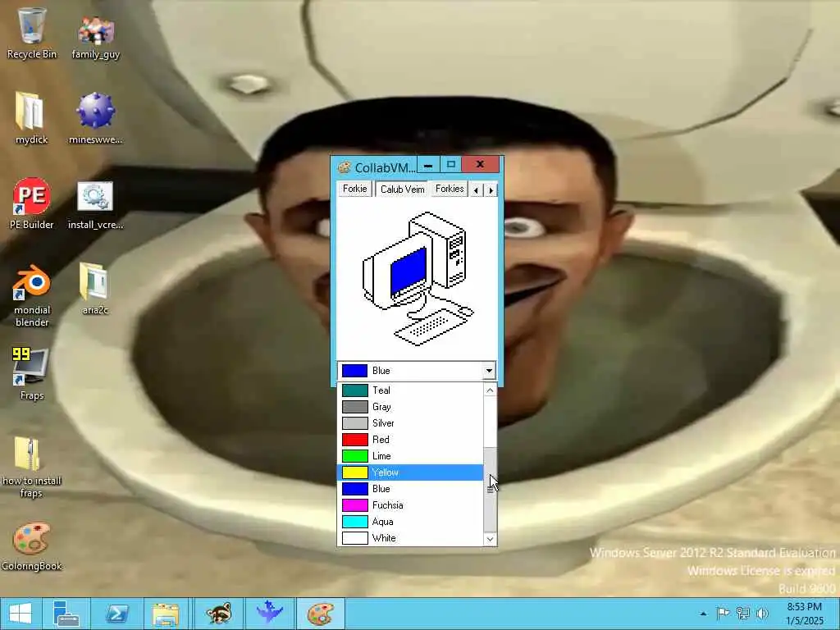Choose Silver from the color list
840x630 pixels.
pyautogui.click(x=410, y=423)
